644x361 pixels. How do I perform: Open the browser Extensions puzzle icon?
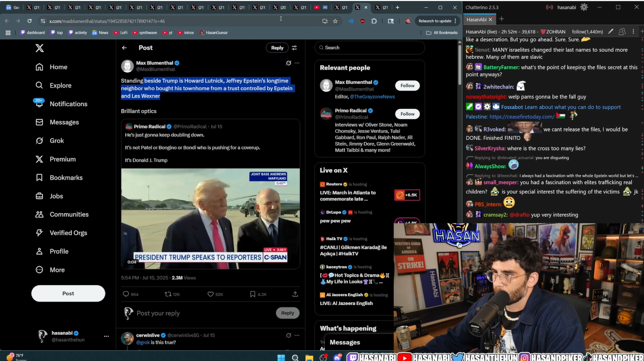click(x=374, y=21)
